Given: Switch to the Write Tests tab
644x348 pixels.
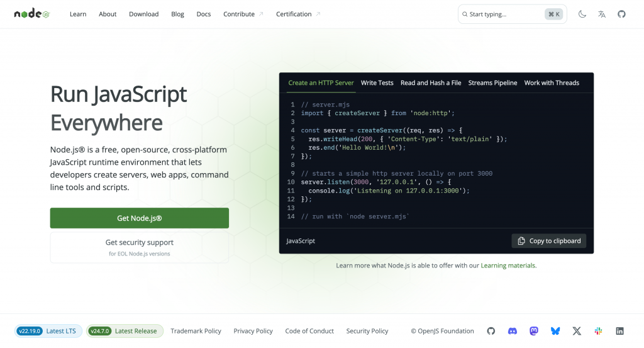Looking at the screenshot, I should (x=377, y=82).
